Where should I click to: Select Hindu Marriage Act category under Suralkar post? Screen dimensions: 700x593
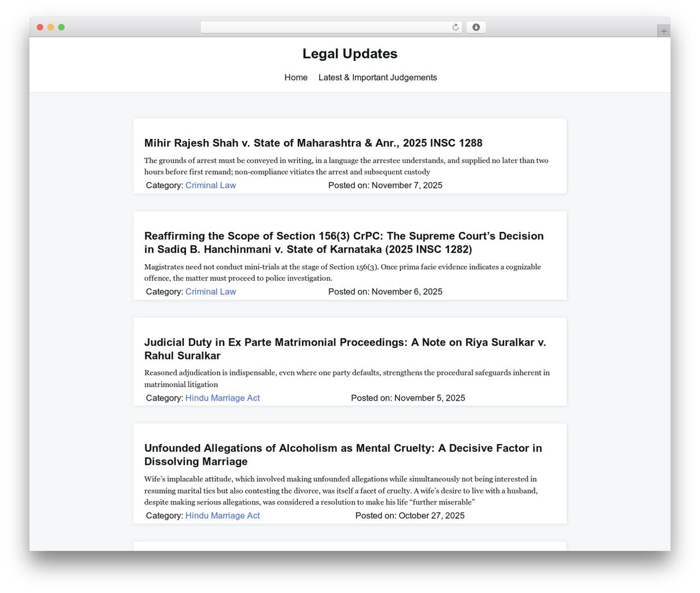tap(223, 398)
